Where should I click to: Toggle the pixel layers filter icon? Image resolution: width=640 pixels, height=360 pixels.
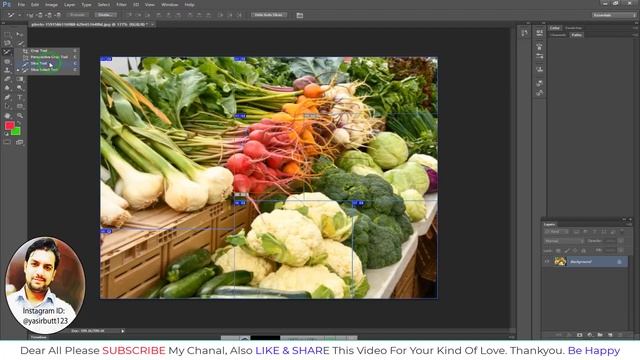[576, 232]
